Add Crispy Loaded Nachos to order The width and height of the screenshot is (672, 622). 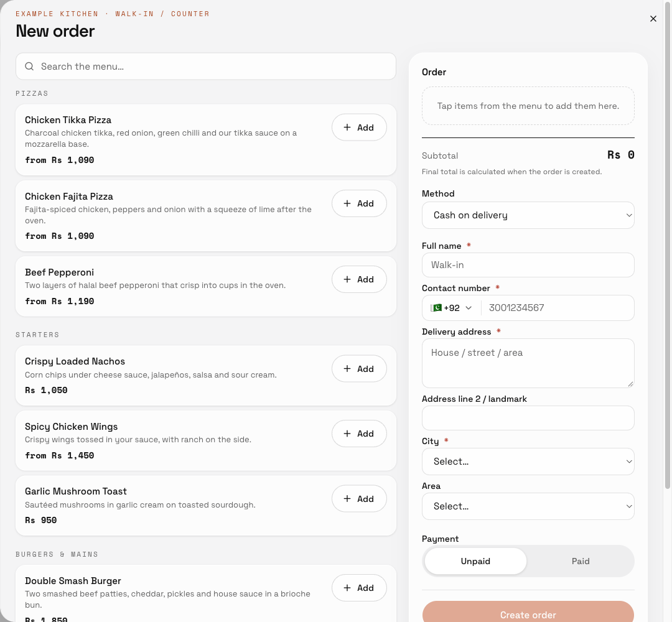pyautogui.click(x=359, y=369)
